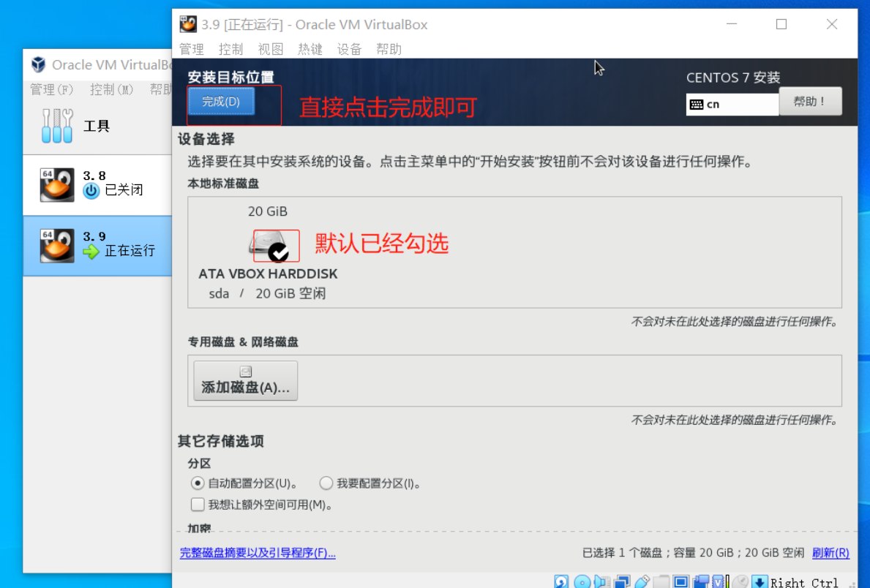Image resolution: width=870 pixels, height=588 pixels.
Task: Select the 3.8 已关闭 VM row
Action: pos(97,185)
